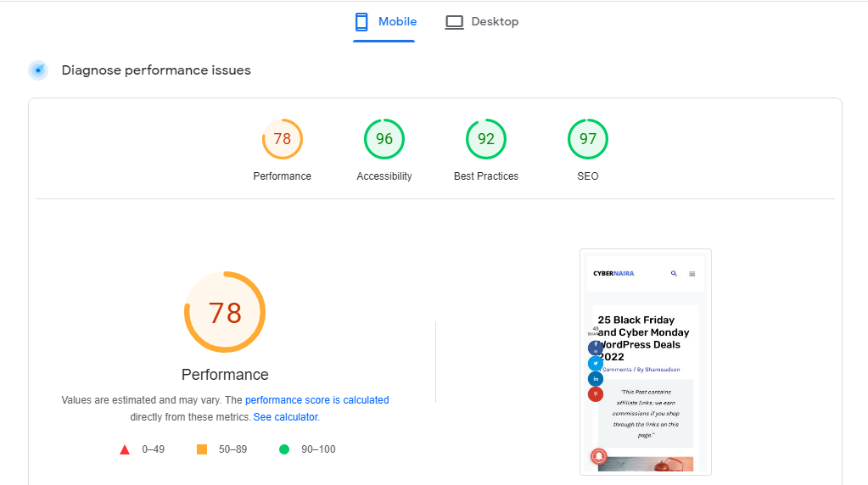This screenshot has width=868, height=485.
Task: Click the 'Diagnose performance issues' heading
Action: tap(156, 70)
